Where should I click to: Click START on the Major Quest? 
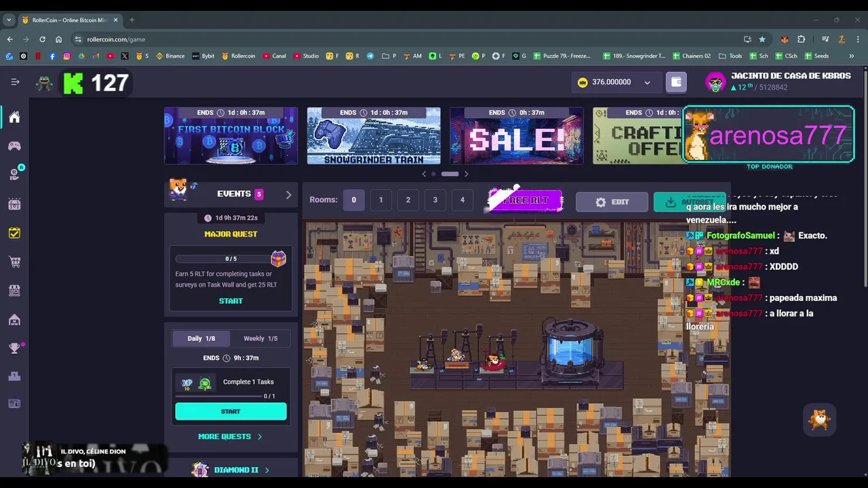231,301
